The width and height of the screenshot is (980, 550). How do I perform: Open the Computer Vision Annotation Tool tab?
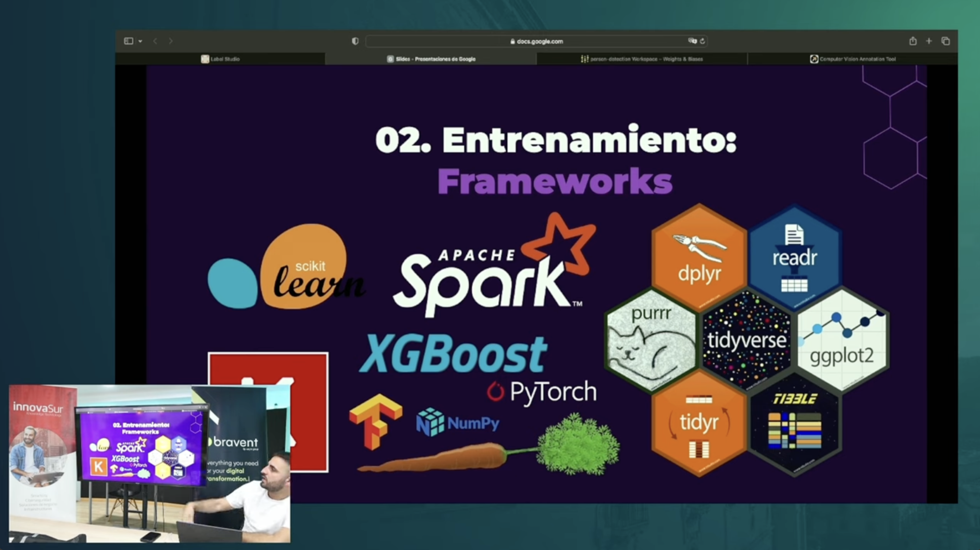coord(852,59)
